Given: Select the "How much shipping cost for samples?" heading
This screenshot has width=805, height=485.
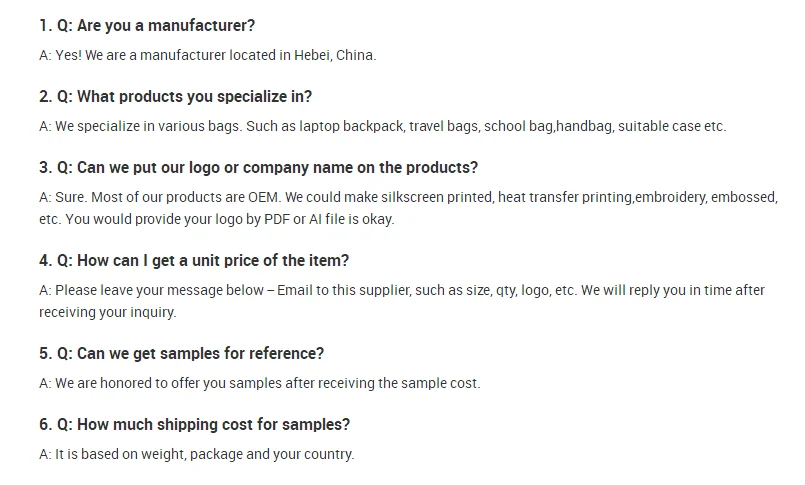Looking at the screenshot, I should coord(195,425).
